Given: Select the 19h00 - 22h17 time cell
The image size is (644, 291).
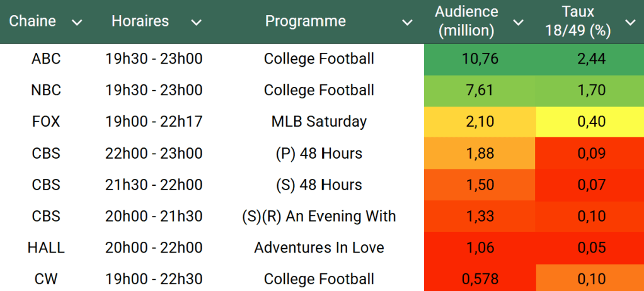Looking at the screenshot, I should (x=154, y=122).
